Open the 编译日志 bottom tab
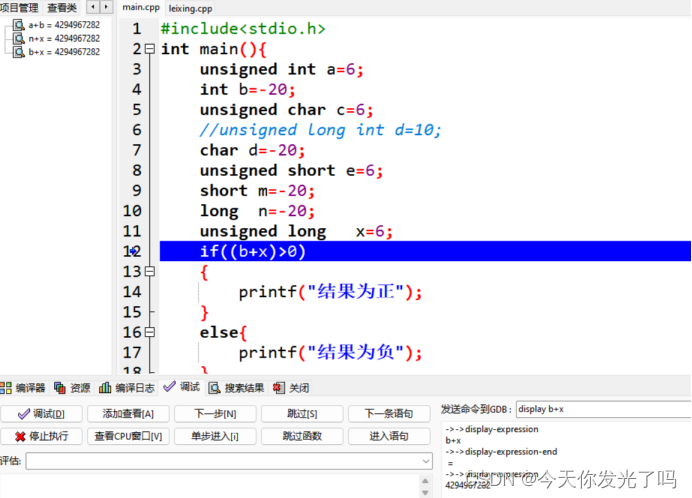The height and width of the screenshot is (498, 692). [127, 388]
